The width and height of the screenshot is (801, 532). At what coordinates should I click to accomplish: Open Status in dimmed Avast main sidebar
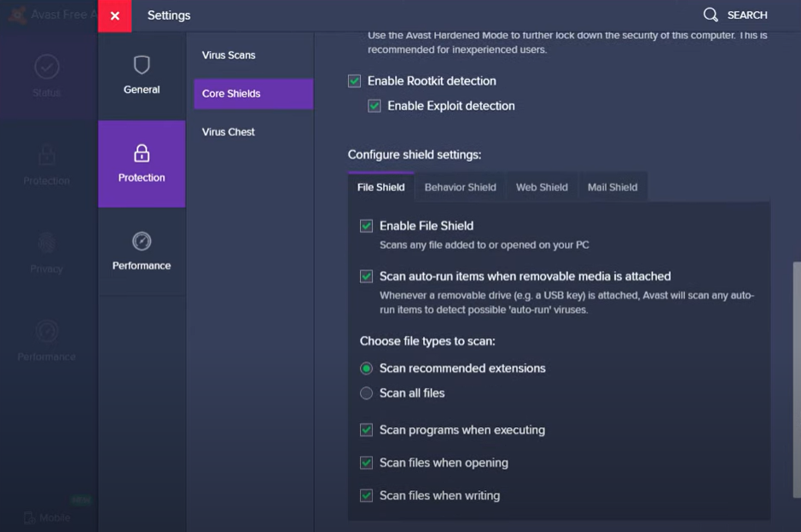click(x=46, y=76)
